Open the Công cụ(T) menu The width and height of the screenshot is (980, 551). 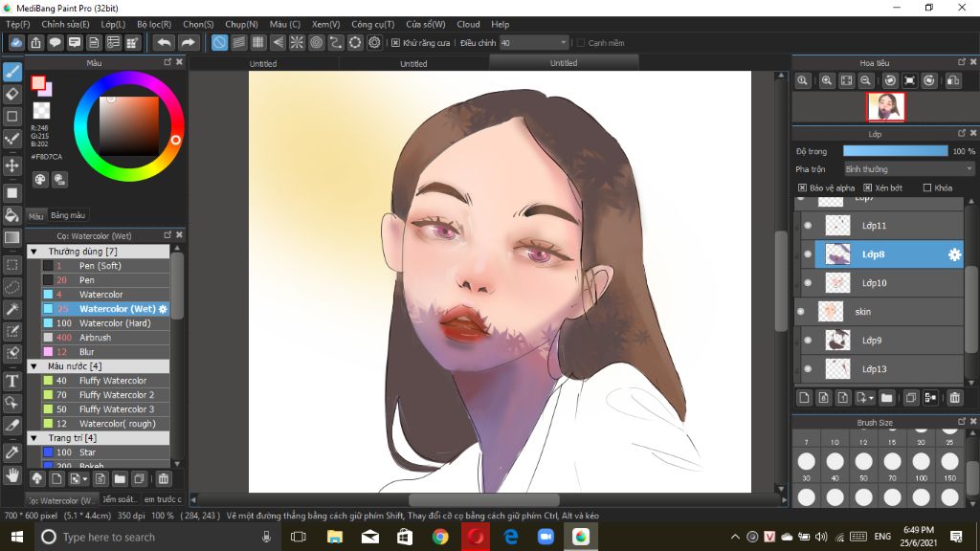(x=372, y=24)
